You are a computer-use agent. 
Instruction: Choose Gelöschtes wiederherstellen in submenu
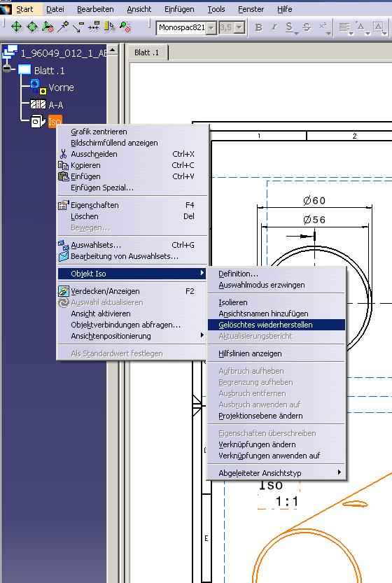pos(276,325)
